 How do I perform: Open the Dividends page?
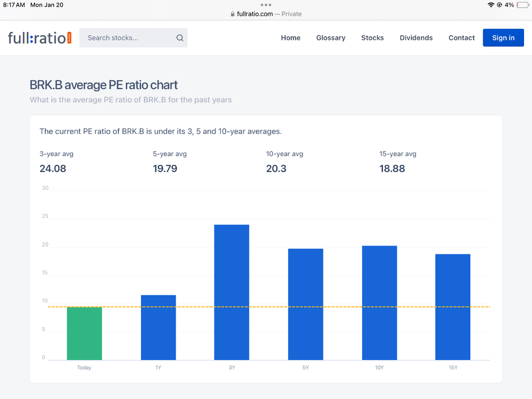(416, 38)
